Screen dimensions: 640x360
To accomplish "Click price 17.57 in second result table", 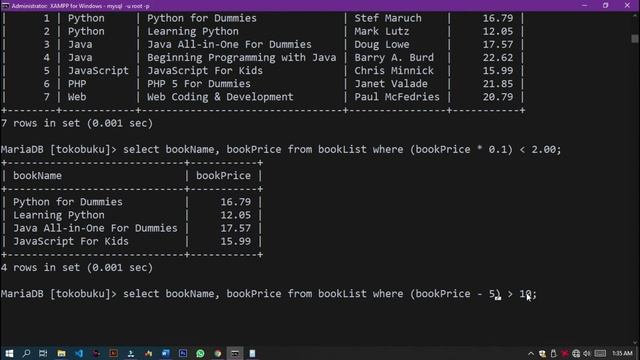I will [236, 228].
